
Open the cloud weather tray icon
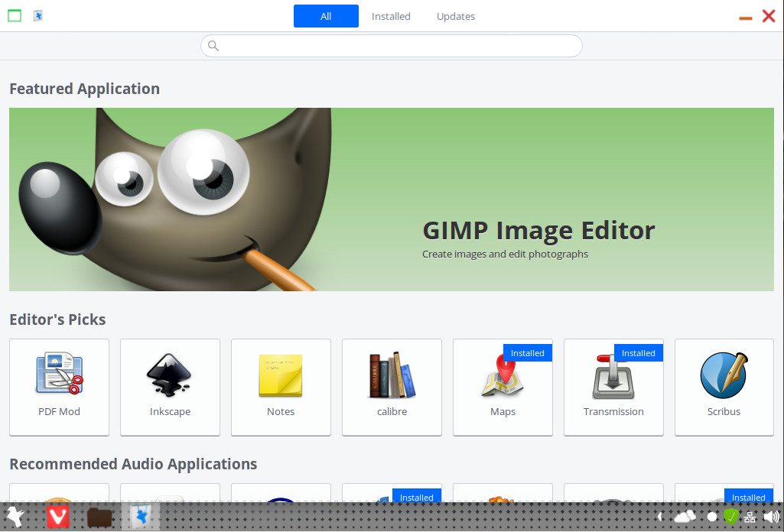tap(685, 517)
